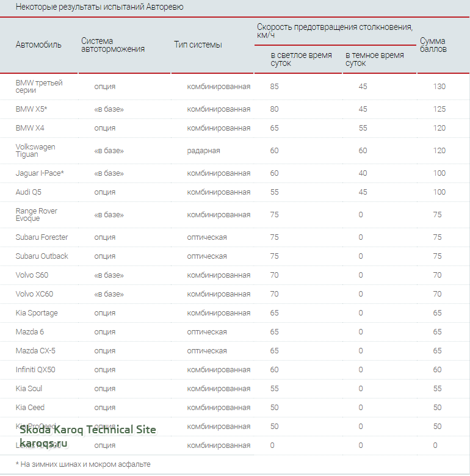This screenshot has height=476, width=470.
Task: Click the 'Kia Sportage' cell
Action: (37, 313)
